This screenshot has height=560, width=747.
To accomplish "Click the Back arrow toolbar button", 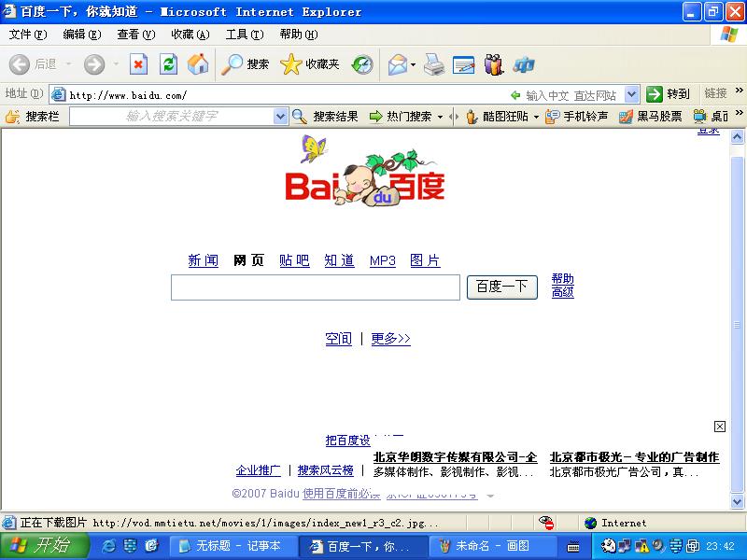I will (x=20, y=63).
